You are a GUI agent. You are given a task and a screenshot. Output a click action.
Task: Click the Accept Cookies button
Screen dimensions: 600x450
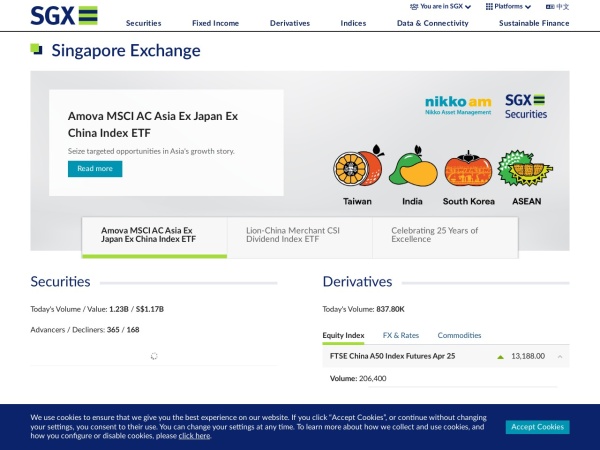pos(537,427)
